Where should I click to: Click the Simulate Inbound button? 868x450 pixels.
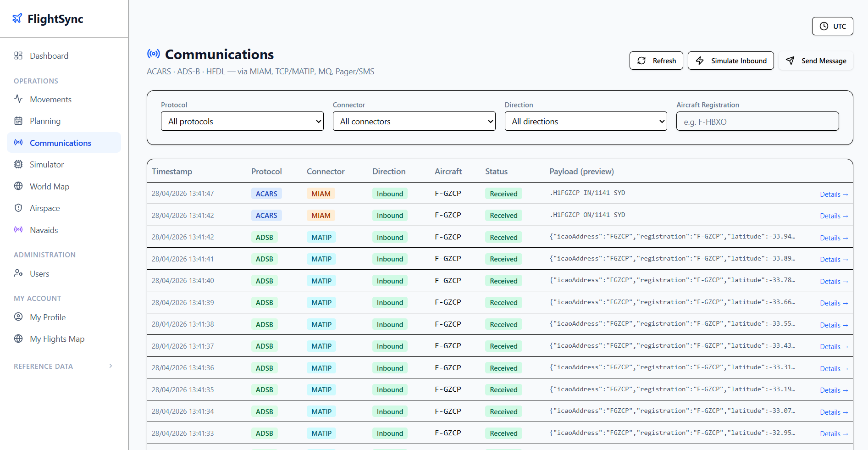click(x=730, y=61)
